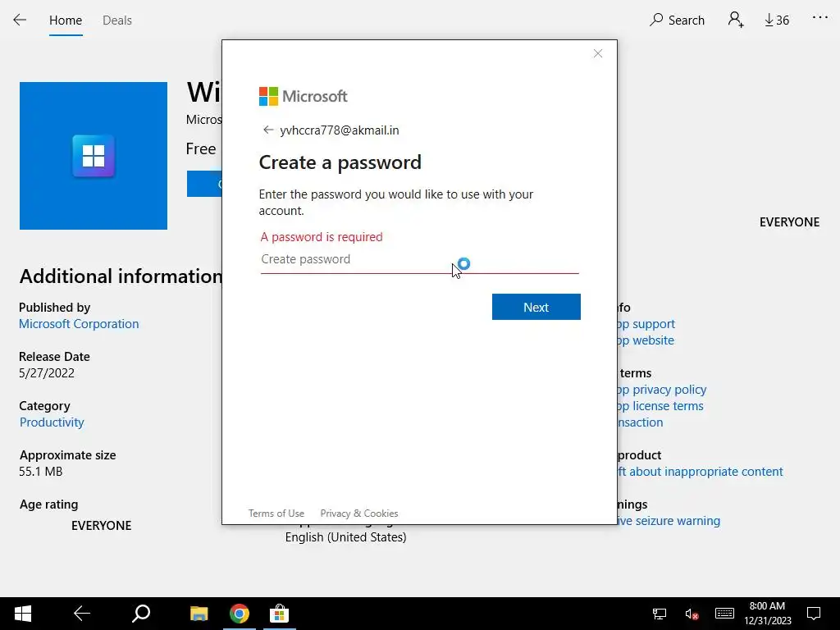Click the Microsoft logo in dialog
This screenshot has width=840, height=630.
click(x=304, y=97)
